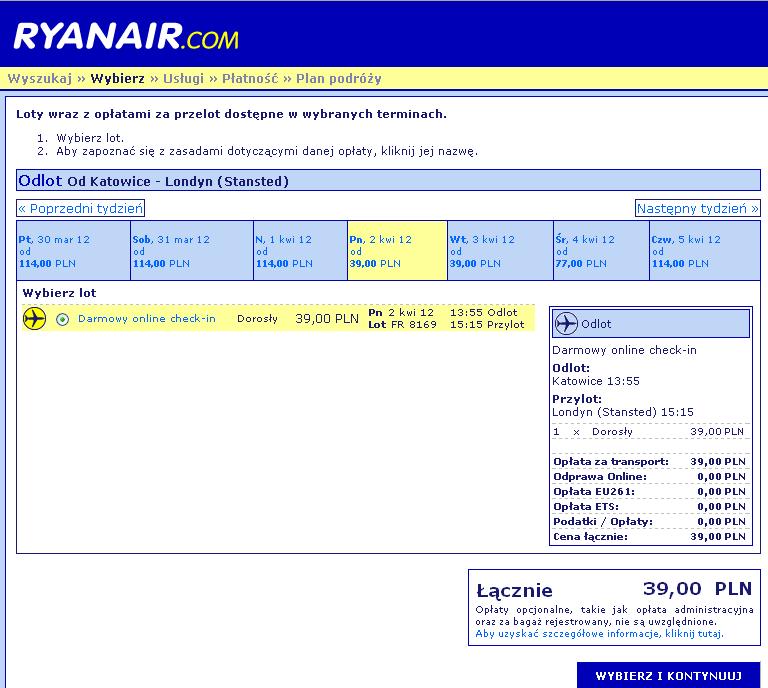Go to Wyszukaj step in breadcrumb
The width and height of the screenshot is (768, 688).
click(40, 78)
